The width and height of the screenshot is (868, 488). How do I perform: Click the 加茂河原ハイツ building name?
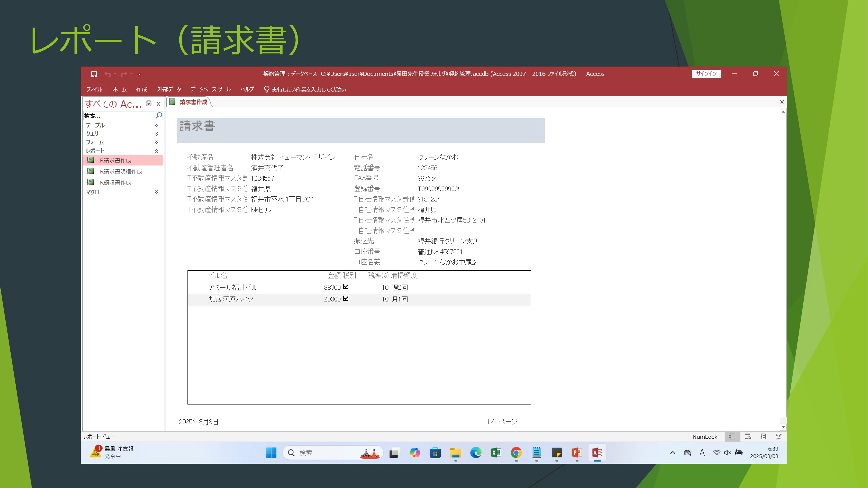(x=231, y=299)
